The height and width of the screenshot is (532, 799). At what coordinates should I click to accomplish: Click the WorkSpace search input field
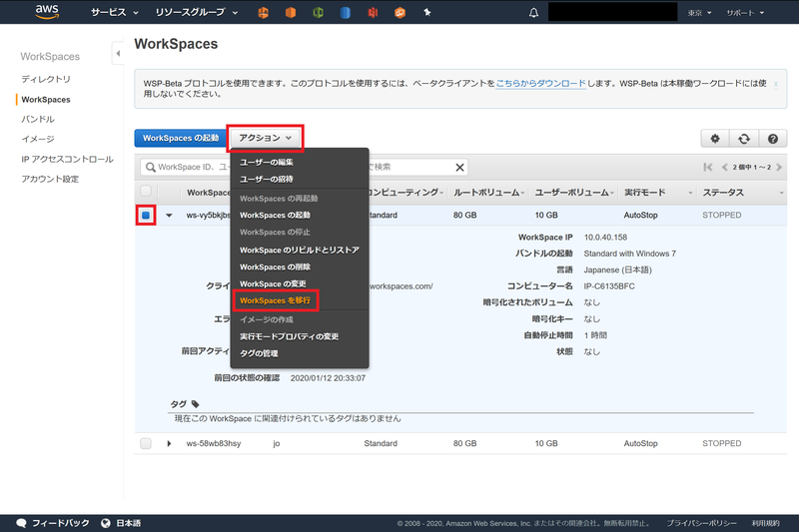click(304, 167)
